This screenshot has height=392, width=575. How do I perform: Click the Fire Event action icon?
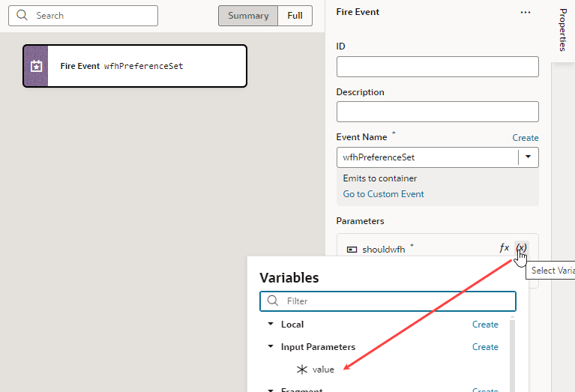[x=36, y=66]
